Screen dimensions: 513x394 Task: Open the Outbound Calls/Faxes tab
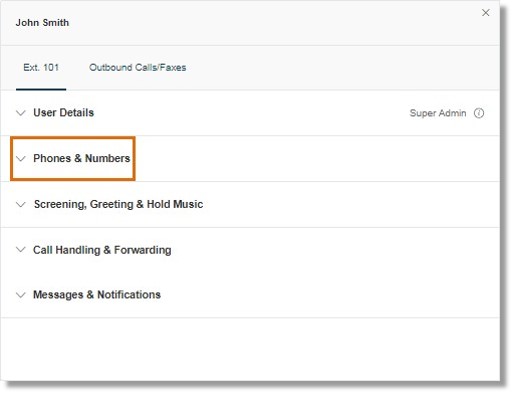click(137, 68)
